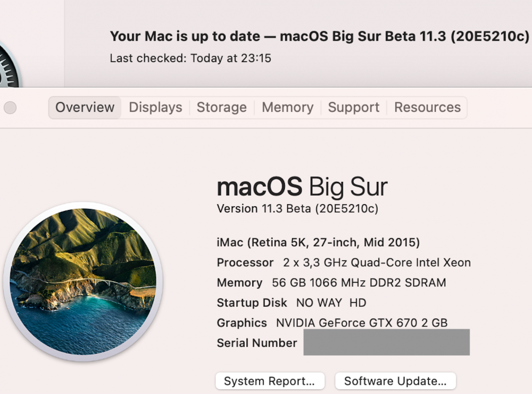Switch to the Resources tab
532x394 pixels.
(427, 107)
